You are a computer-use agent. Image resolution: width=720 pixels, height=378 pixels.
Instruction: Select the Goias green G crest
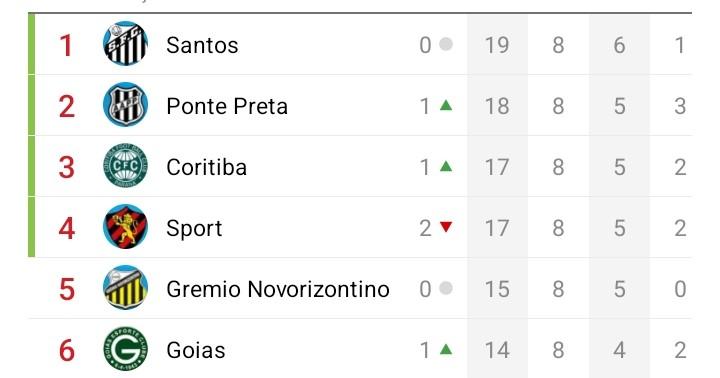click(125, 350)
